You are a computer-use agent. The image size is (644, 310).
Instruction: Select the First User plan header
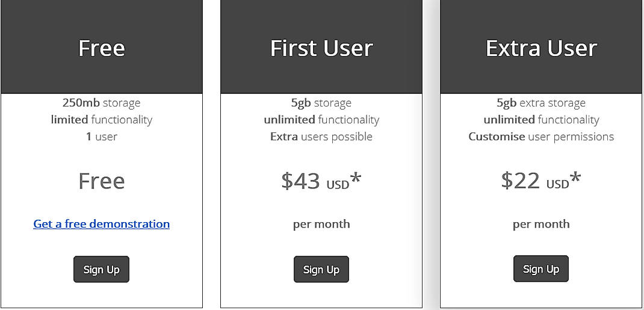click(x=321, y=48)
